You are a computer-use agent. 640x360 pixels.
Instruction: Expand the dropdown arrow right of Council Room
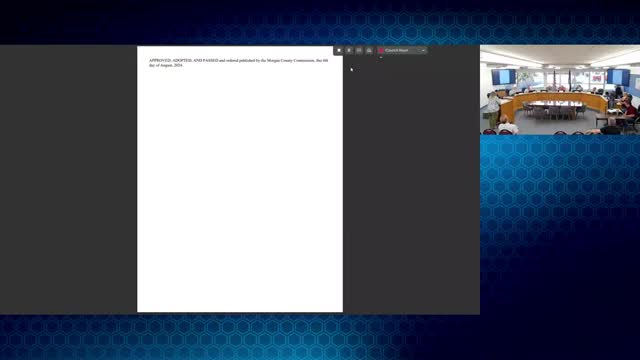(x=423, y=50)
